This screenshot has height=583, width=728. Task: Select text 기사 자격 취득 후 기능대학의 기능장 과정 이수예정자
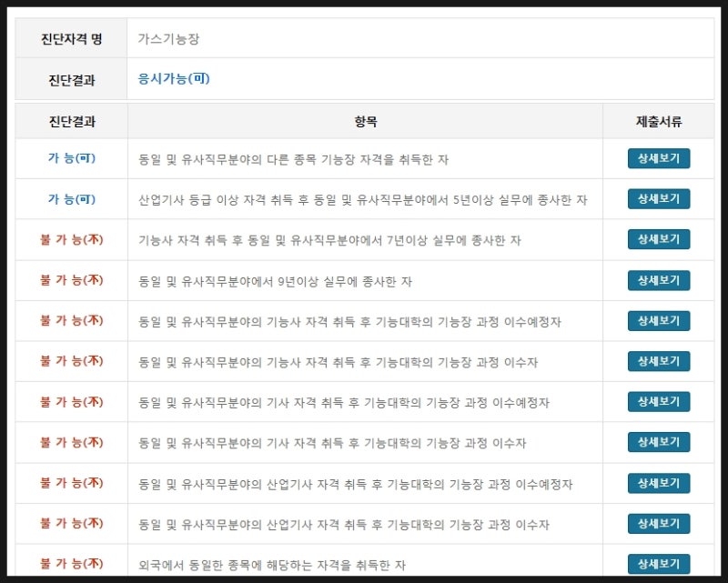pos(344,402)
